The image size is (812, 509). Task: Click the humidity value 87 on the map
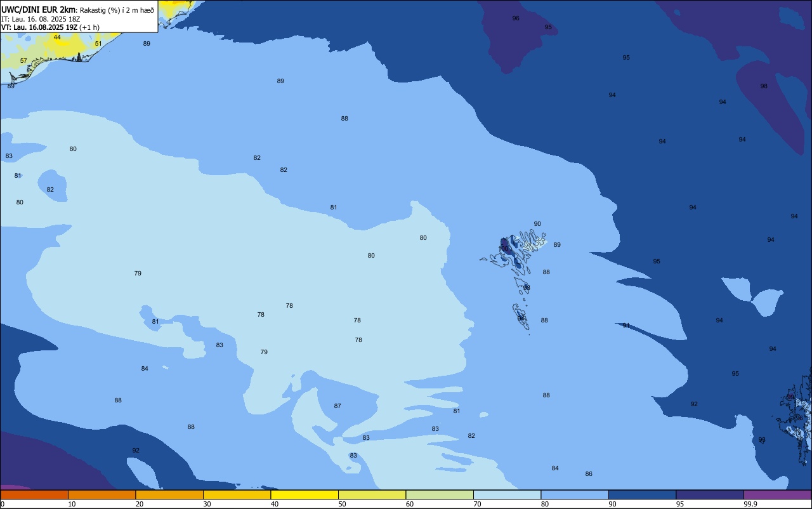pyautogui.click(x=337, y=406)
